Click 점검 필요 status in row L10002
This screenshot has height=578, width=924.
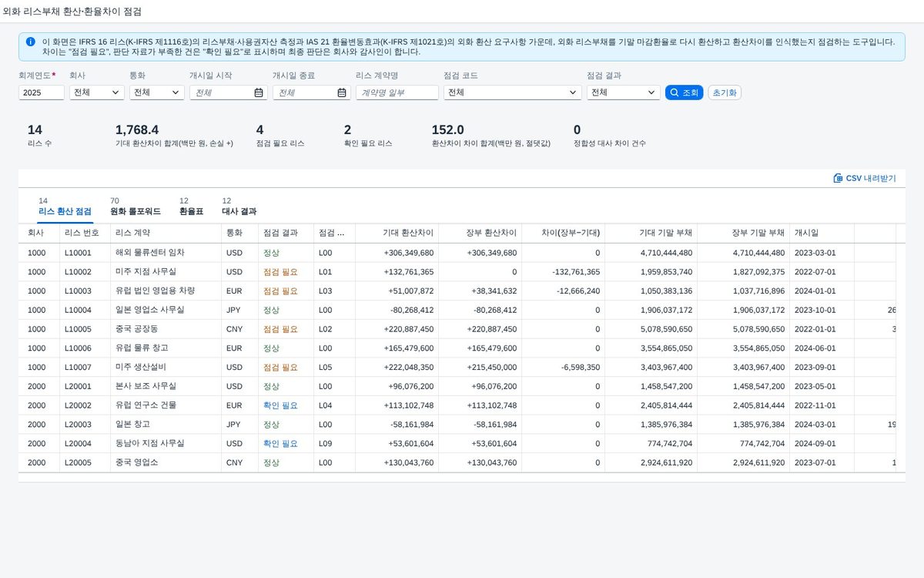[x=280, y=272]
